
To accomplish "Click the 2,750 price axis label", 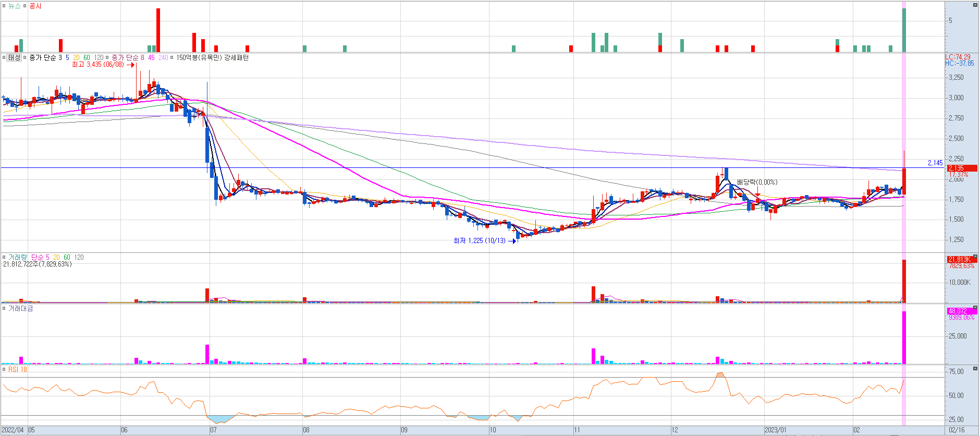I will pos(956,118).
